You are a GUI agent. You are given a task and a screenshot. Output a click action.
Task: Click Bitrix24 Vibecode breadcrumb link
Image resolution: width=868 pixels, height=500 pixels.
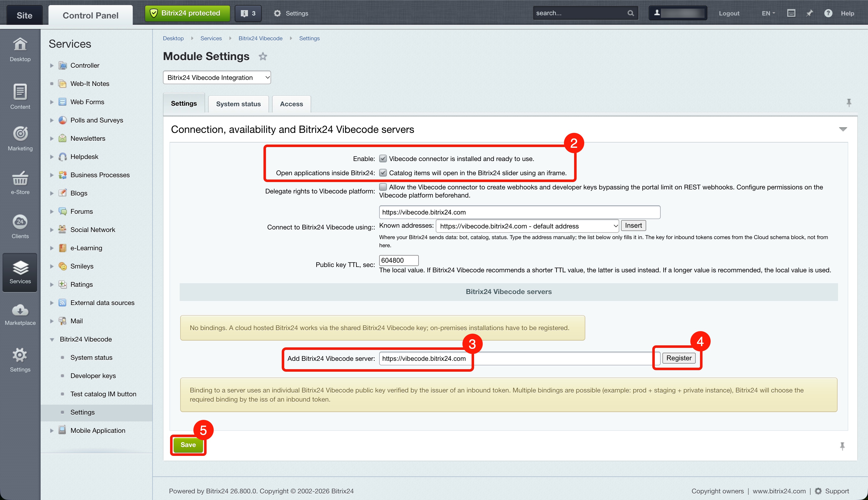tap(261, 39)
